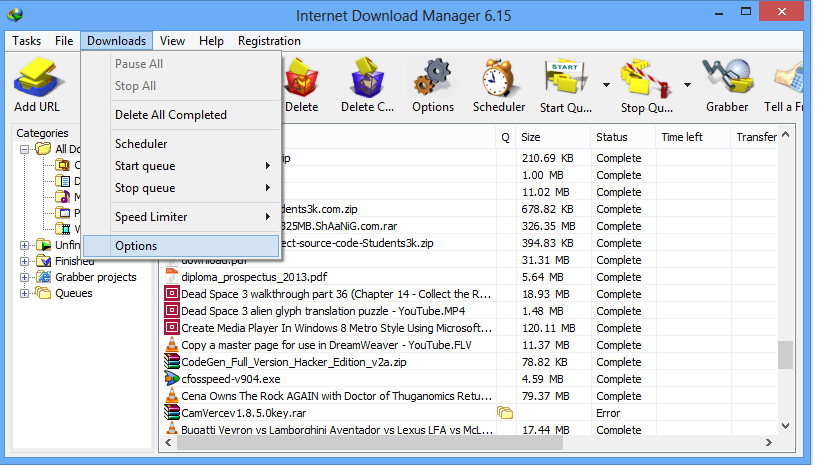Viewport: 819px width, 465px height.
Task: Click the Queues folder icon in Categories
Action: pos(43,293)
